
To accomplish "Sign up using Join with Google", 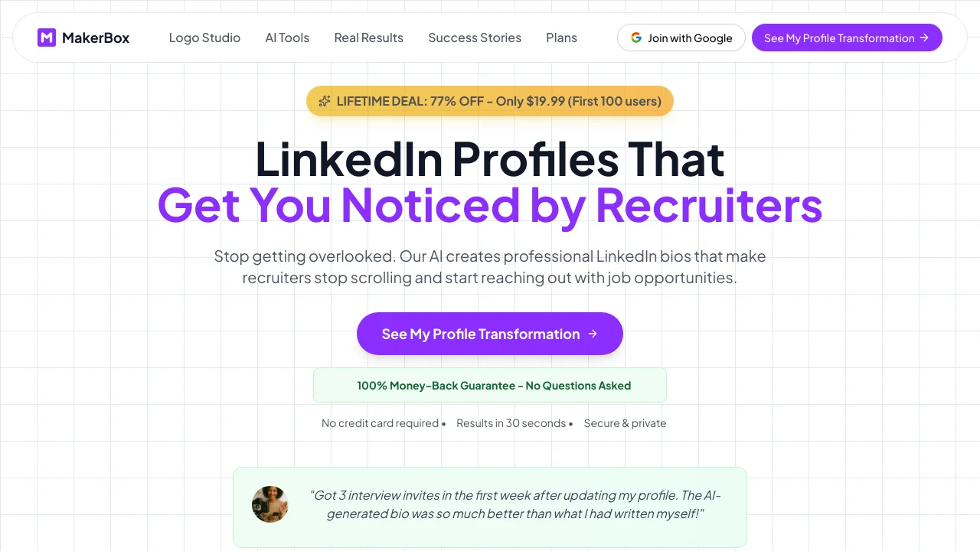I will point(681,37).
